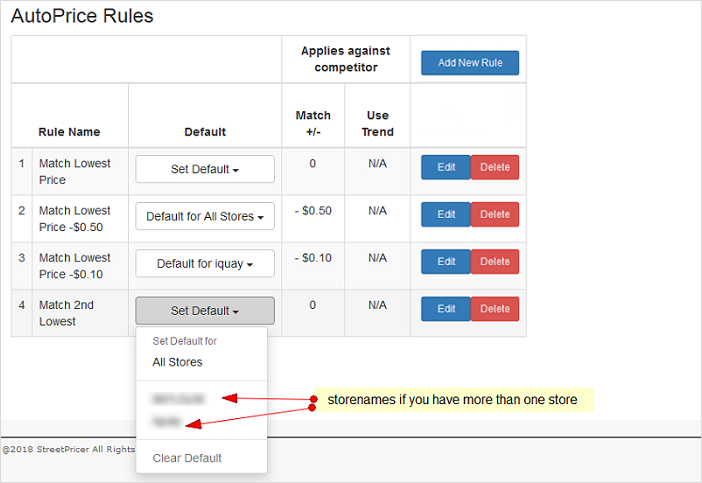The width and height of the screenshot is (702, 483).
Task: Delete the Match Lowest Price -$0.10 rule
Action: click(x=495, y=262)
